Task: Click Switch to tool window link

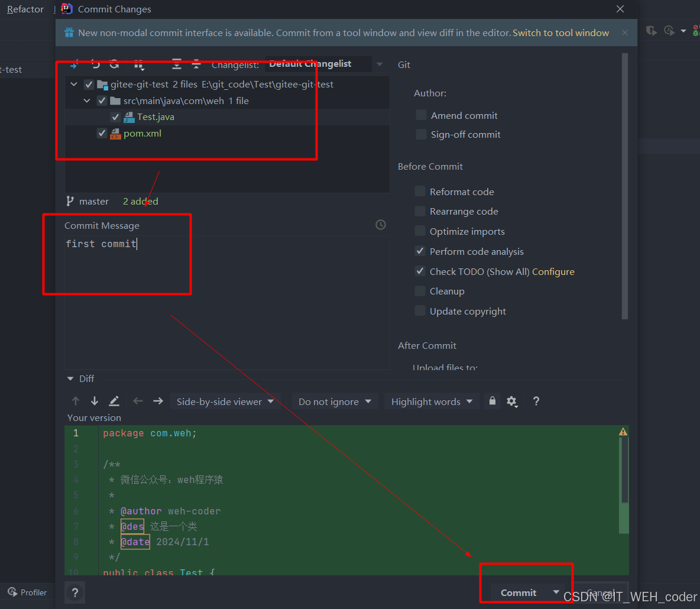Action: pyautogui.click(x=560, y=33)
